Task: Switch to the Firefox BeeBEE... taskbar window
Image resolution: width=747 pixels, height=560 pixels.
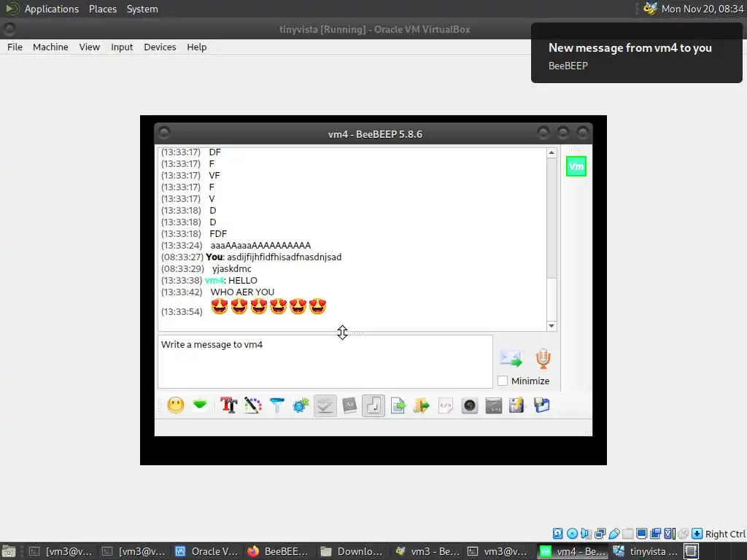Action: 279,551
